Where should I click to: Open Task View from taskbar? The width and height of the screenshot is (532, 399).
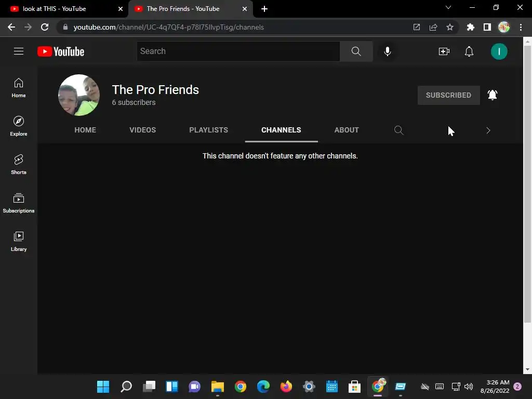[x=149, y=387]
